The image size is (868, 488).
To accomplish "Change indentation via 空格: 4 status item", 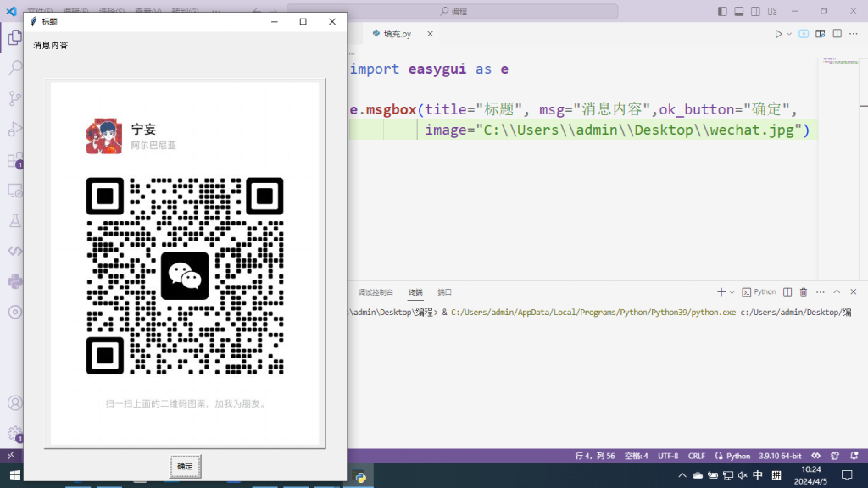I will [x=636, y=456].
